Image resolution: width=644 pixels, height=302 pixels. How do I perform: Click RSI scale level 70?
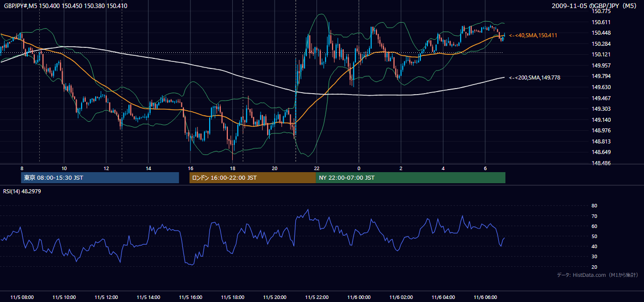pyautogui.click(x=594, y=216)
